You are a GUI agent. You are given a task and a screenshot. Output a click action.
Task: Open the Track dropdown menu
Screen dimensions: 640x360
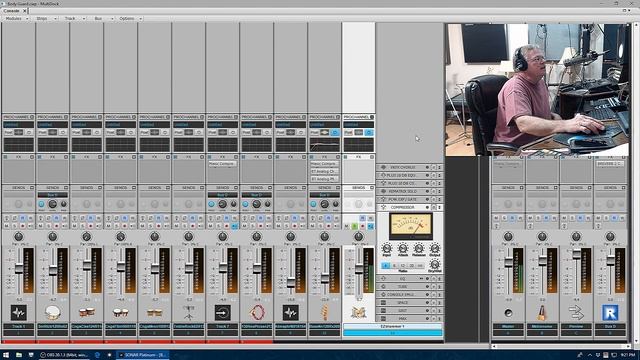coord(75,19)
